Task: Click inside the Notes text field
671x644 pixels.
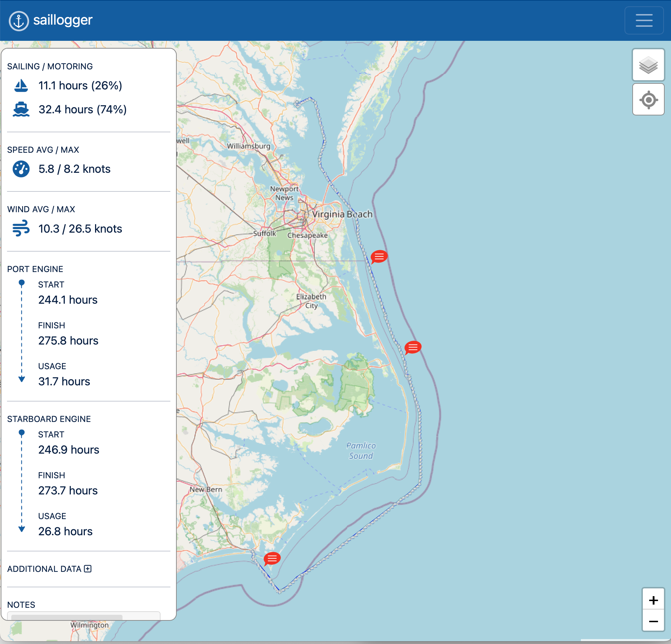Action: pyautogui.click(x=84, y=615)
